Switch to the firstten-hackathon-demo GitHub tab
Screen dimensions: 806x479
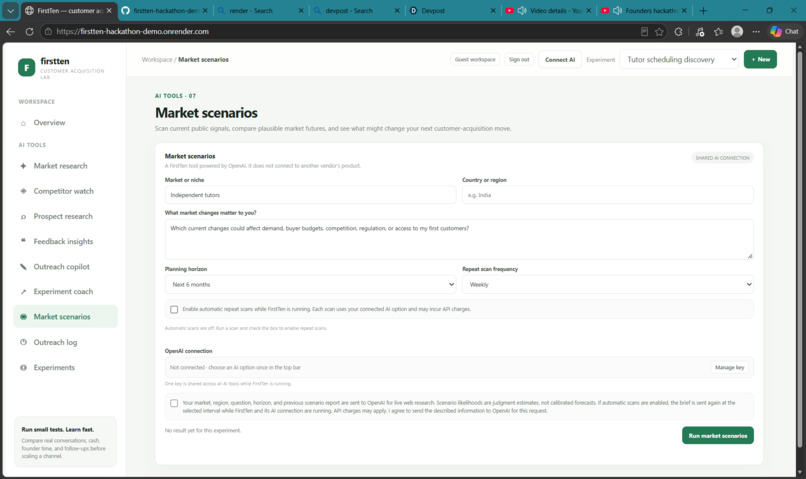[x=165, y=10]
